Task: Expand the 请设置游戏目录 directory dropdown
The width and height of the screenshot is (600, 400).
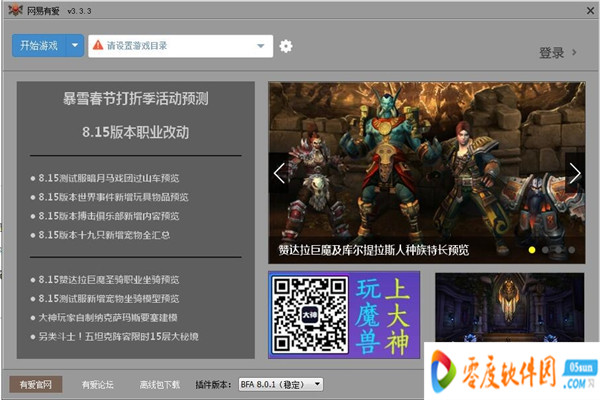Action: point(261,46)
